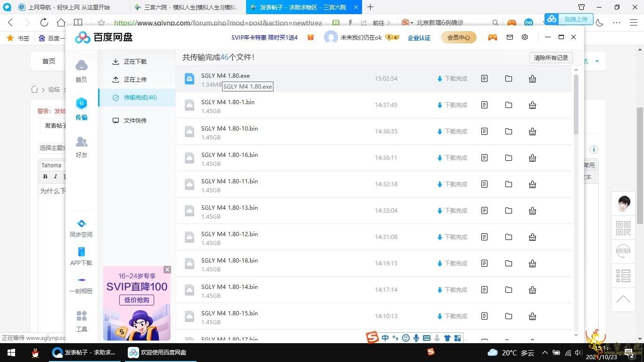View file details for SGLY M4 1.80.exe
The image size is (644, 362).
(484, 79)
